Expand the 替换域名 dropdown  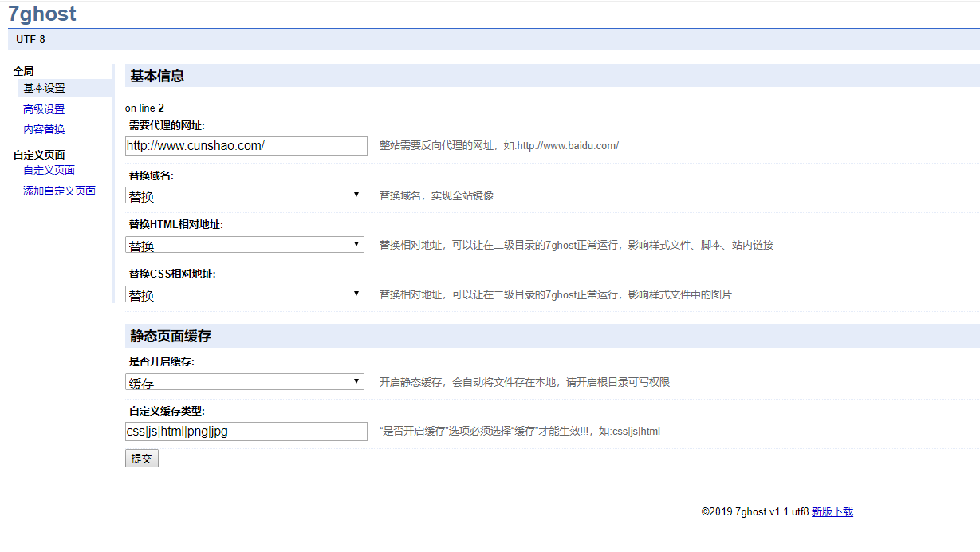(x=245, y=195)
